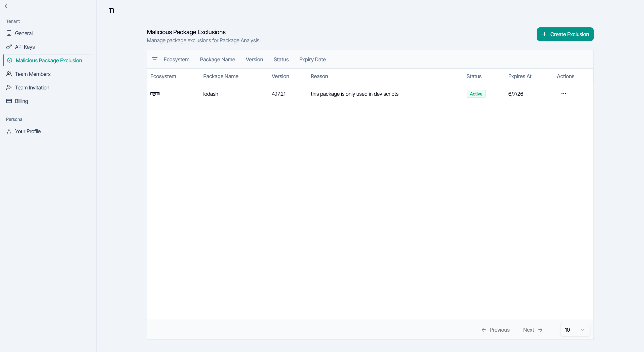Open the page size dropdown showing 10

click(575, 329)
